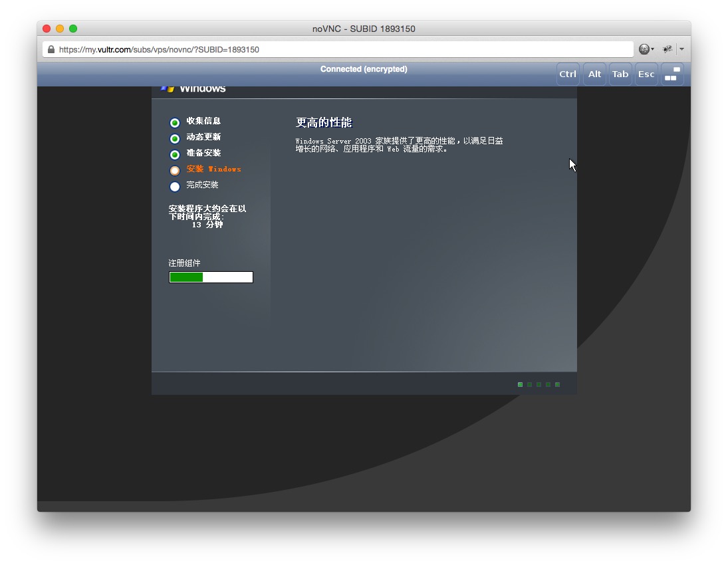Open the noVNC Ctrl-Alt-Del windows icon
The width and height of the screenshot is (728, 565).
[672, 74]
